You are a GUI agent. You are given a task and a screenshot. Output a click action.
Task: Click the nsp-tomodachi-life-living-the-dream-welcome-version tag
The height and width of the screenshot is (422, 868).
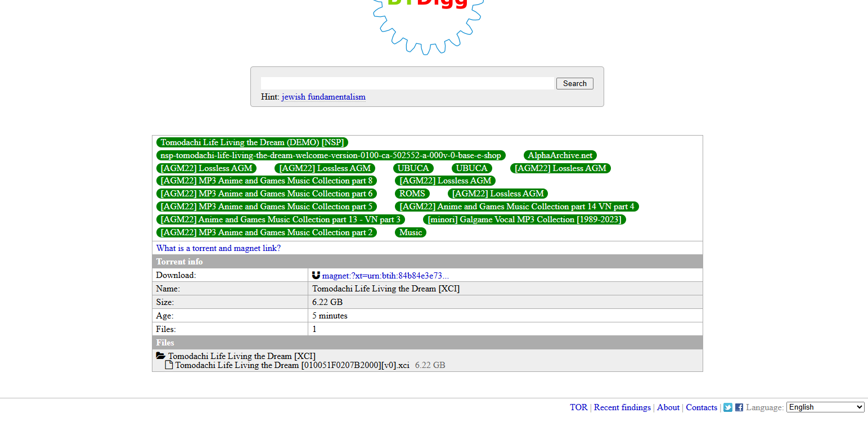[331, 155]
